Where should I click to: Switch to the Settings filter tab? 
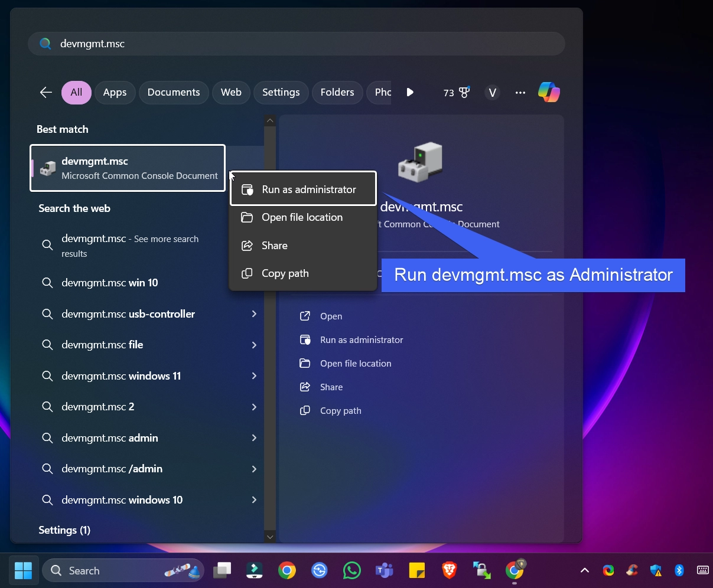click(281, 92)
